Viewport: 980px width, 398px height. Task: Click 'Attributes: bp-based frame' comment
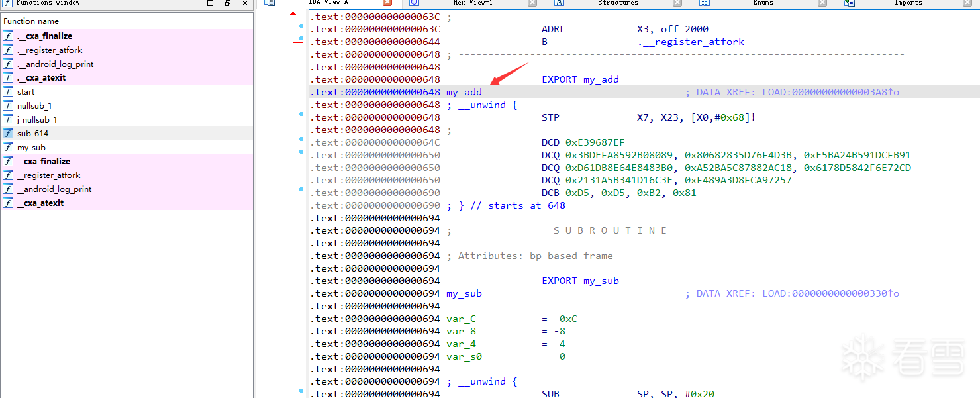[x=530, y=256]
